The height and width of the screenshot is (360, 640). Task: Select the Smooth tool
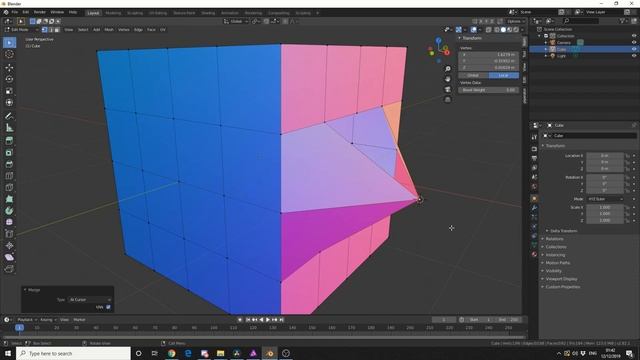point(9,222)
